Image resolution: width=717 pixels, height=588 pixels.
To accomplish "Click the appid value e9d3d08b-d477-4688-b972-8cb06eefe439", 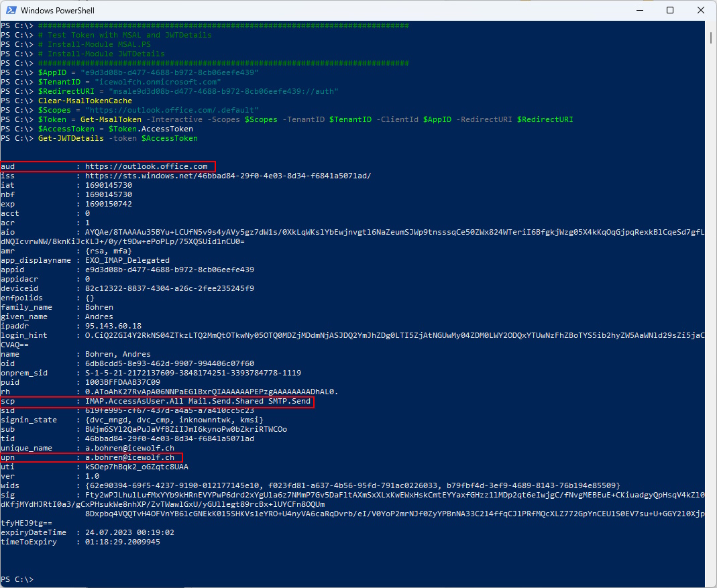I will 170,270.
